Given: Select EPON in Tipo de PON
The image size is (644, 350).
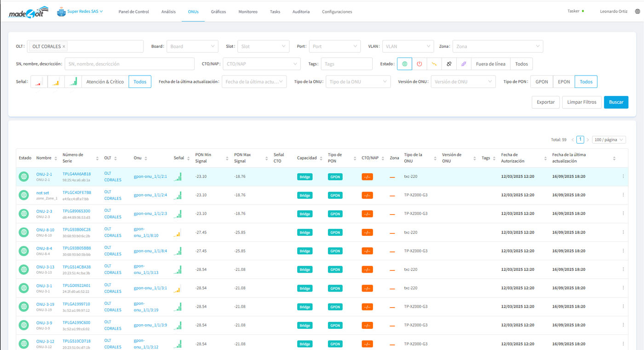Looking at the screenshot, I should tap(563, 82).
